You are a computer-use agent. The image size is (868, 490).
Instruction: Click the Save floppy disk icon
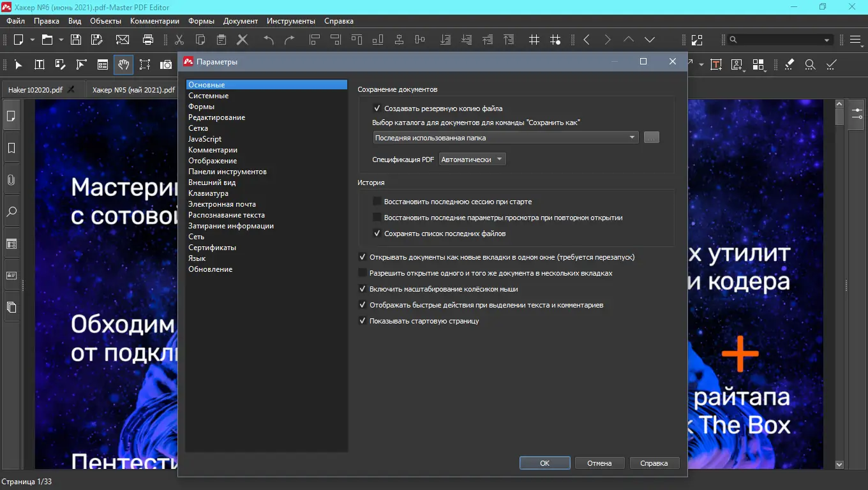click(76, 40)
